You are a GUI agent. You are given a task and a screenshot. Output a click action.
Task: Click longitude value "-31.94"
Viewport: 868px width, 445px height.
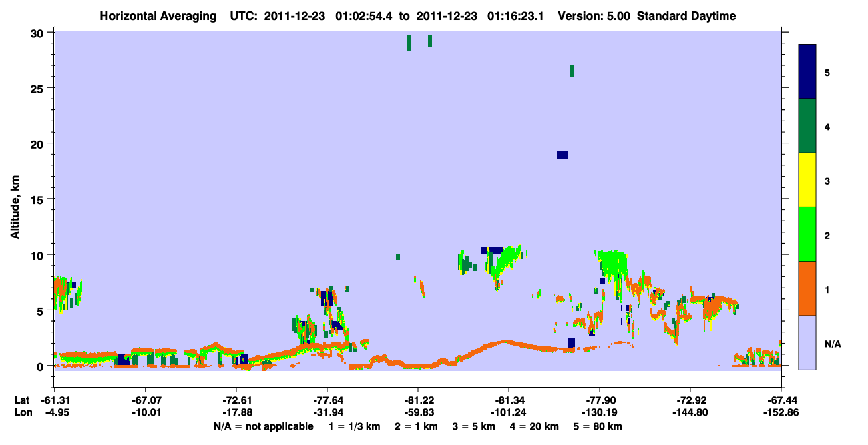click(327, 412)
